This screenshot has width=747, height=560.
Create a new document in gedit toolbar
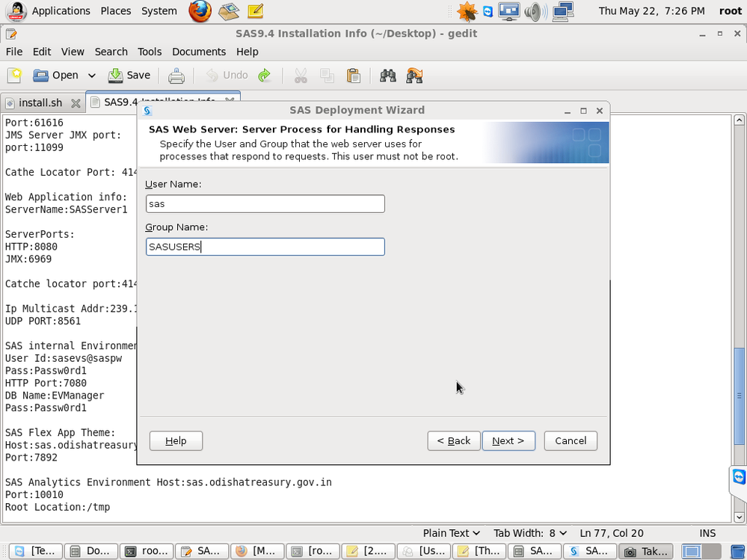pos(14,76)
